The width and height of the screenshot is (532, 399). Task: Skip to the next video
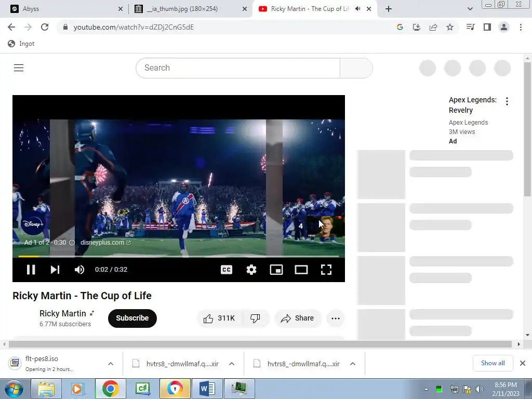55,270
